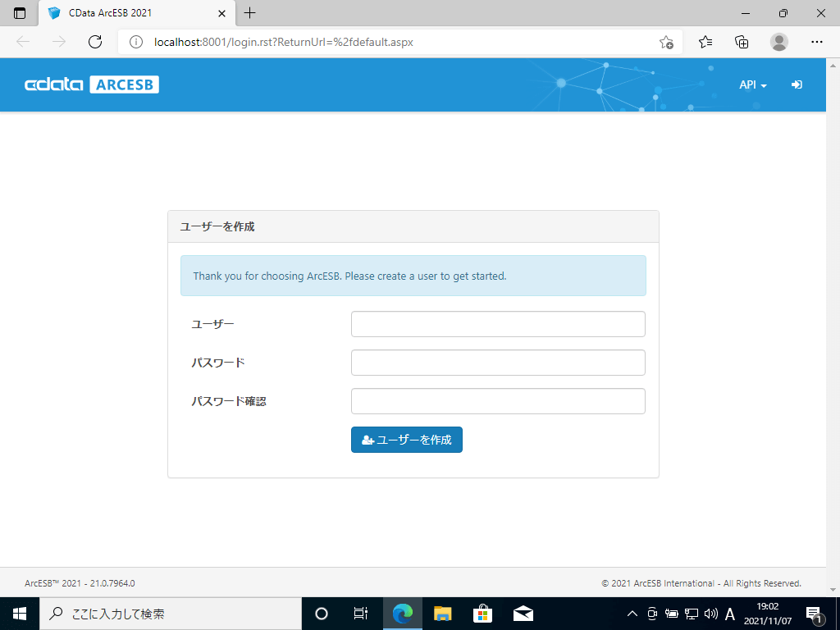
Task: Open Mail app from taskbar
Action: 523,614
